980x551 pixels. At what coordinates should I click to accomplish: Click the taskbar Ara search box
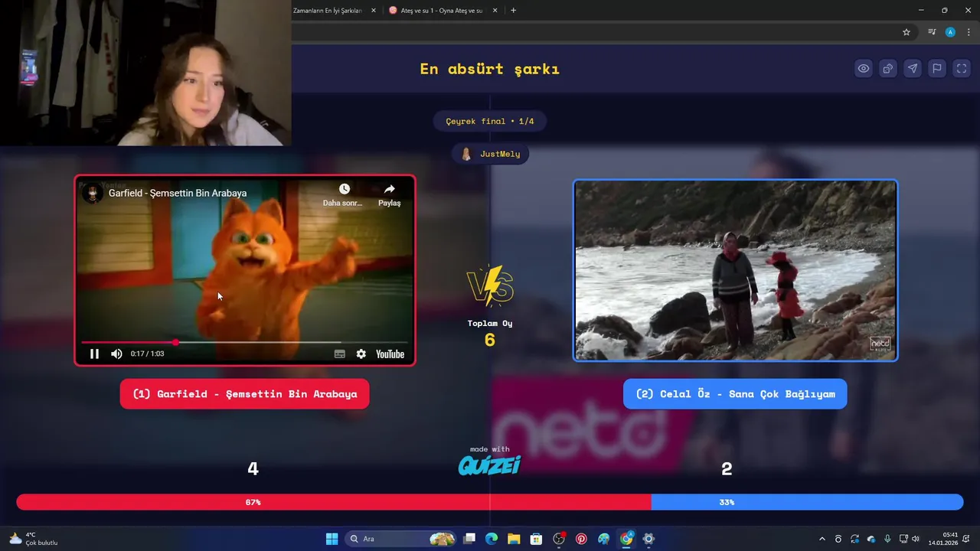tap(401, 539)
